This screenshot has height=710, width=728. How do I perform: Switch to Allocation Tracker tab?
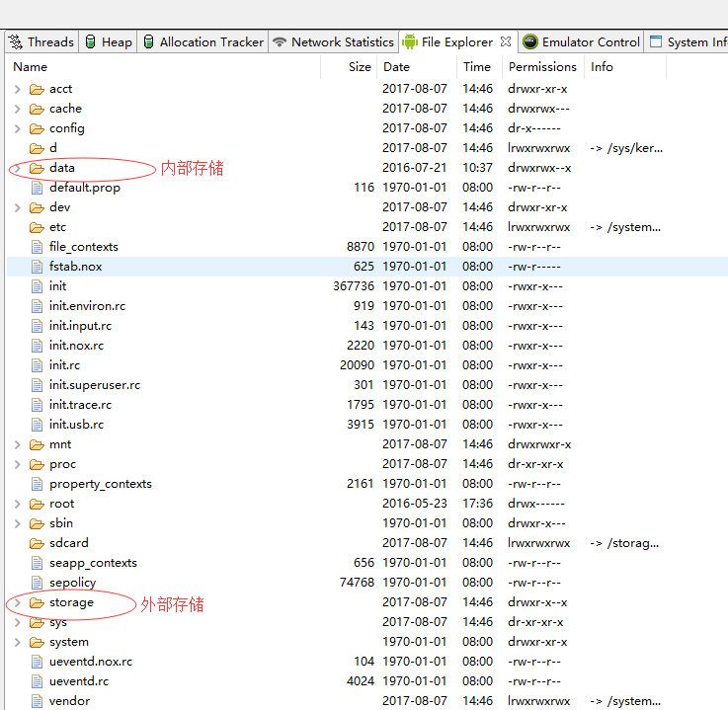pos(202,42)
